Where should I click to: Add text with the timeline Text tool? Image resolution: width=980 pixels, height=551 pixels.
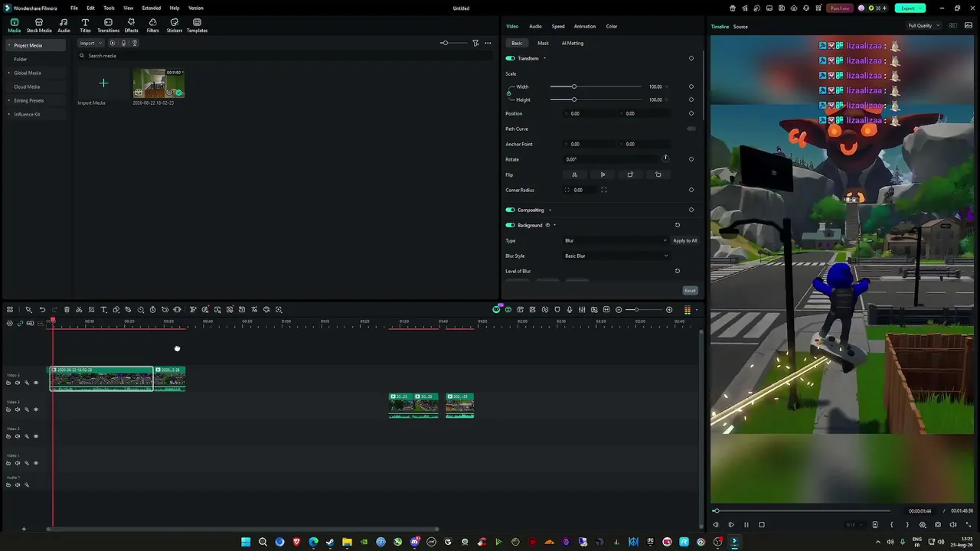tap(103, 310)
